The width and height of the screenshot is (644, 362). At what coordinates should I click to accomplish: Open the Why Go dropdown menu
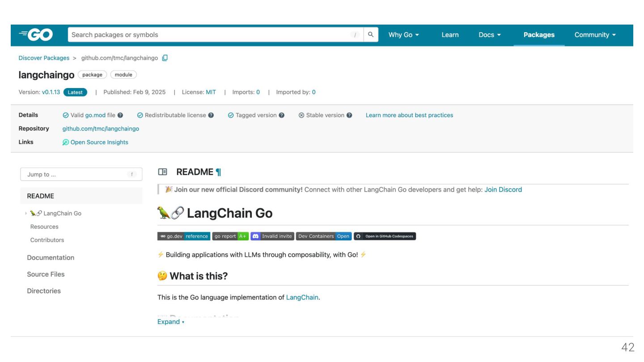pos(404,35)
